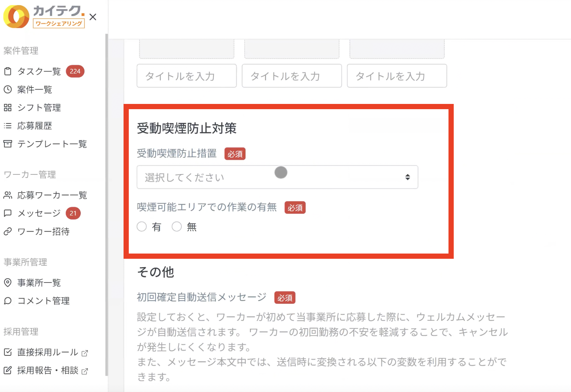Click the 受動喫煙防止対策 heading
Image resolution: width=571 pixels, height=392 pixels.
coord(187,128)
